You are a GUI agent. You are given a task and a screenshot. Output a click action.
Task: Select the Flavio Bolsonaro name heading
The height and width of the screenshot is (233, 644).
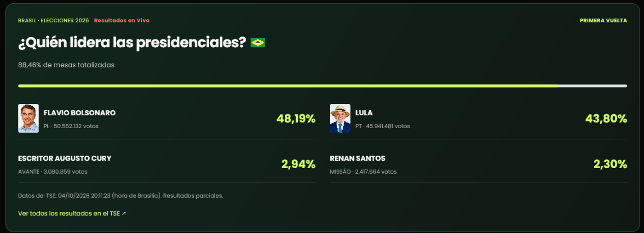tap(80, 113)
